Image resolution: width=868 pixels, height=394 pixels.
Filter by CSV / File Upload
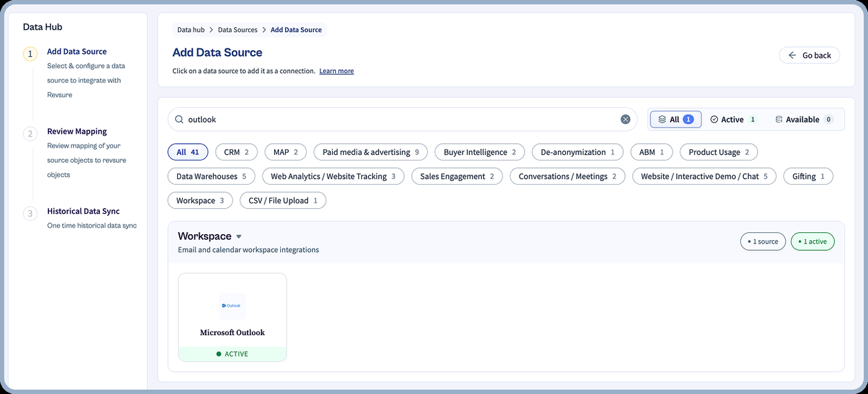[x=283, y=201]
